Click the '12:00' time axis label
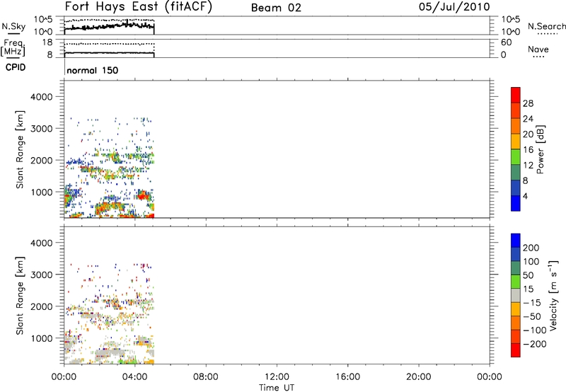566x392 pixels. click(277, 377)
